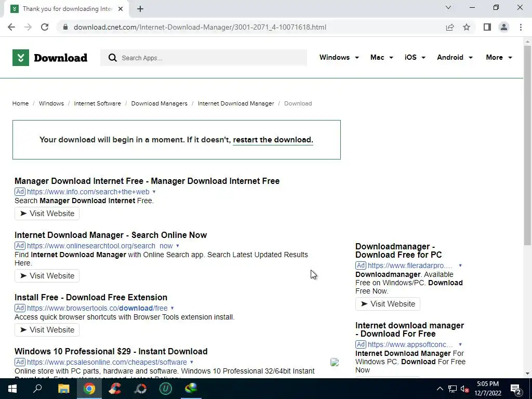Image resolution: width=532 pixels, height=399 pixels.
Task: Open the fileradarpro ad URL
Action: [410, 265]
